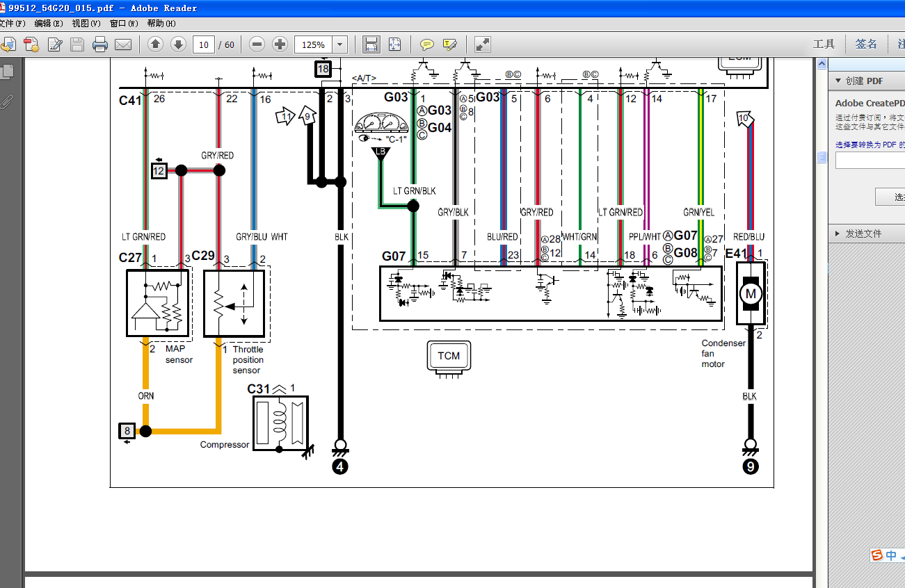905x588 pixels.
Task: Open the 文件(F) menu
Action: click(12, 23)
